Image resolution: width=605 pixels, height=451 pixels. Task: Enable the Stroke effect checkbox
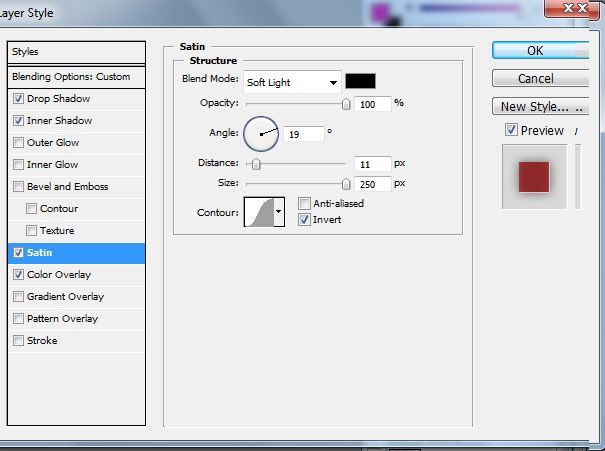pos(19,341)
